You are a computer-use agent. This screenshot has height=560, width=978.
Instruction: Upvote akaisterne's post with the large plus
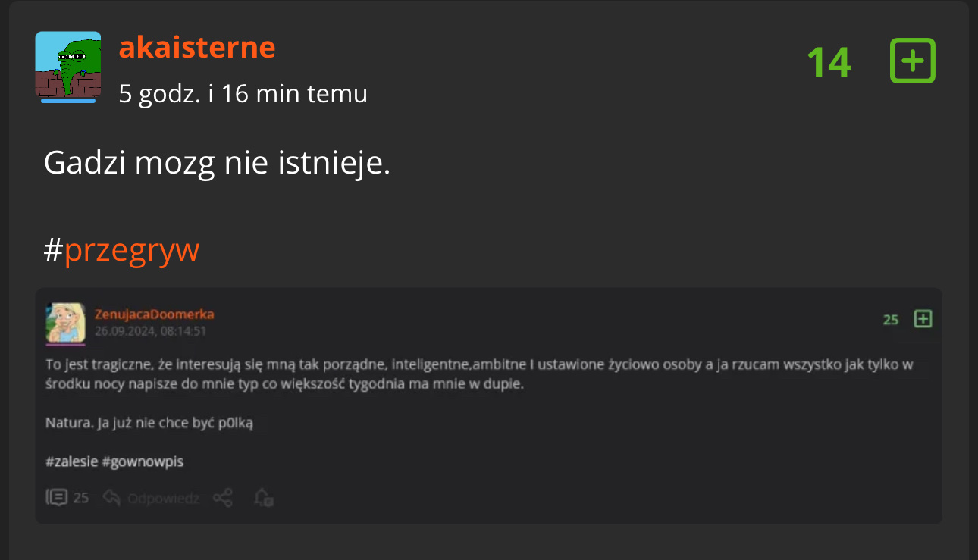coord(912,61)
